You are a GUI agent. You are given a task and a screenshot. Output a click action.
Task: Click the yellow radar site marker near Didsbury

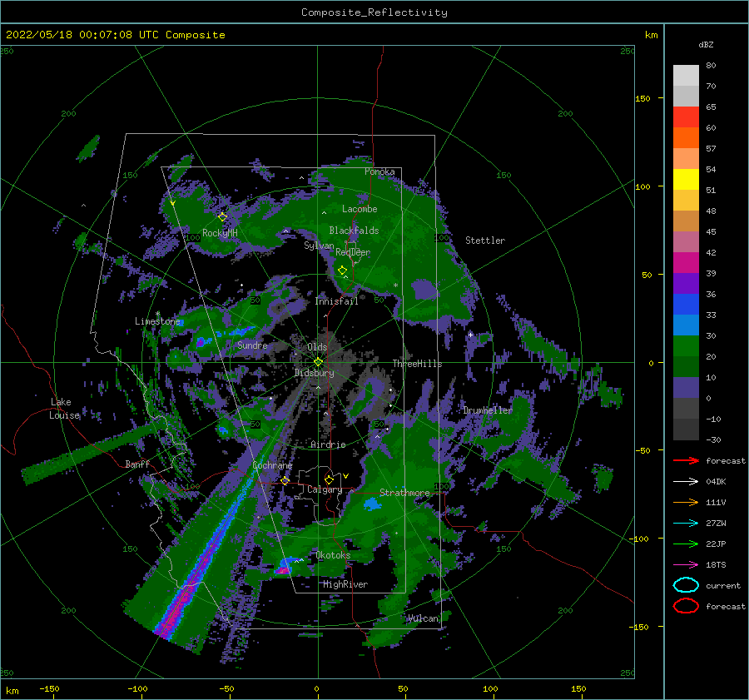[x=318, y=362]
